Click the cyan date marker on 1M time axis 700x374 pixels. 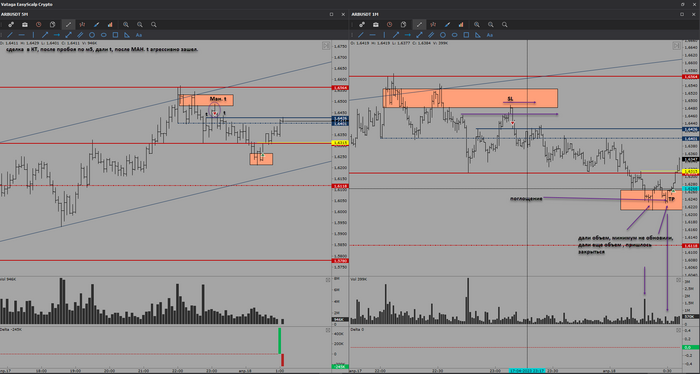tap(527, 371)
